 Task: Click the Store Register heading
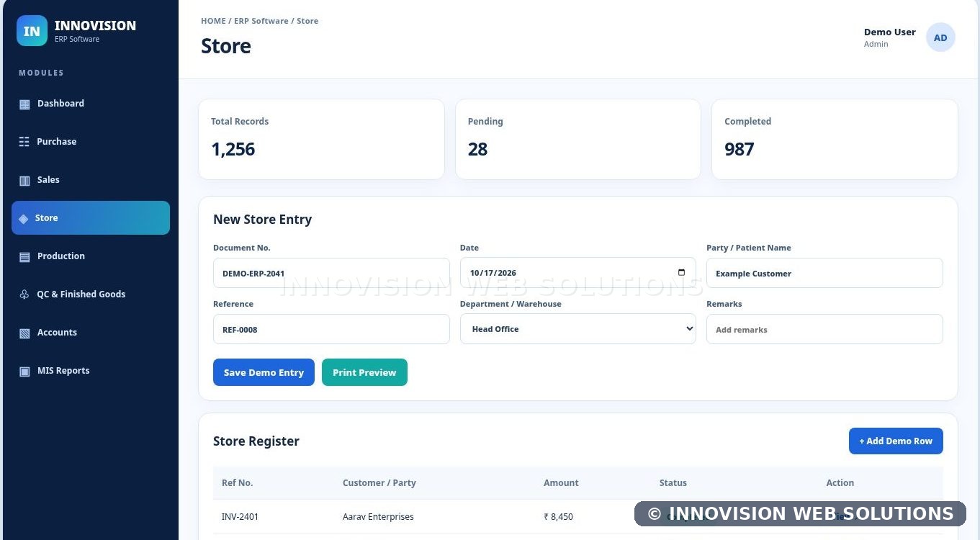[256, 441]
